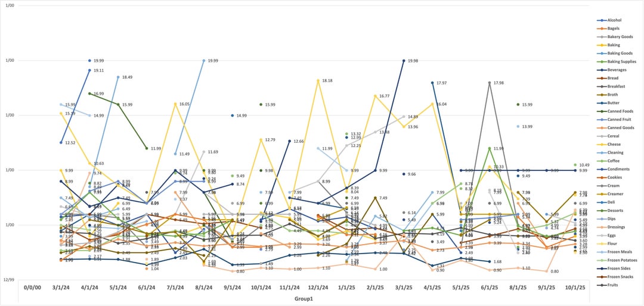This screenshot has height=306, width=644.
Task: Select the 16.77 data label
Action: (384, 95)
